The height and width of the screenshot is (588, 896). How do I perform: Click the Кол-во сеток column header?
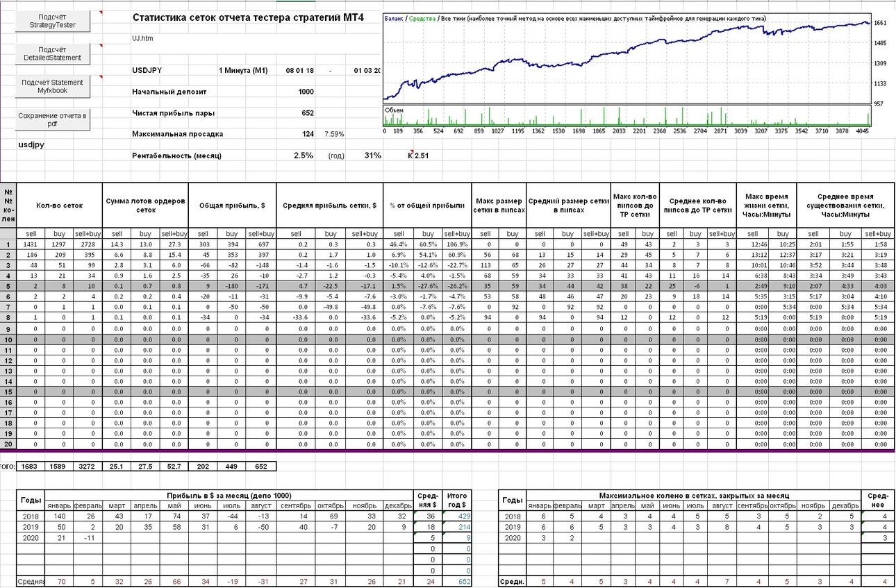[60, 205]
